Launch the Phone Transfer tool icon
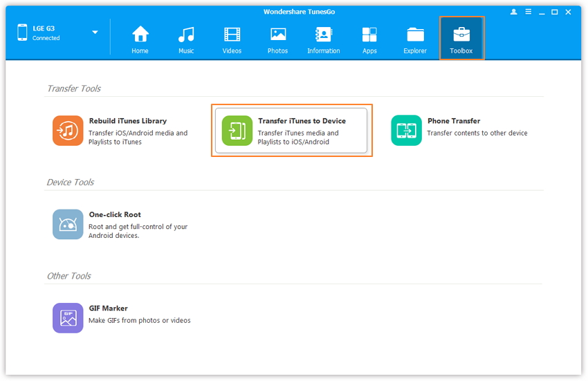 [x=406, y=131]
